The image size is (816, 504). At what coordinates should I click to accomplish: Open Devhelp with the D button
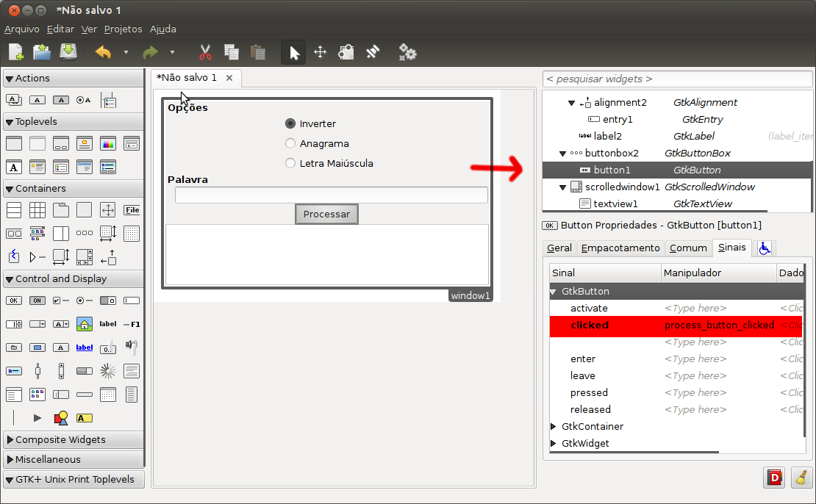[774, 478]
